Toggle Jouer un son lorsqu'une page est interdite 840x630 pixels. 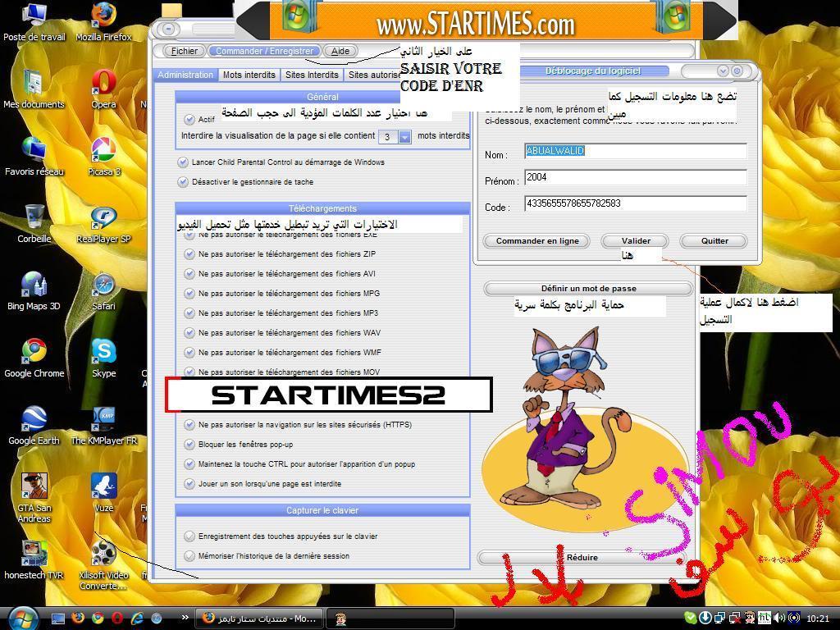coord(189,484)
